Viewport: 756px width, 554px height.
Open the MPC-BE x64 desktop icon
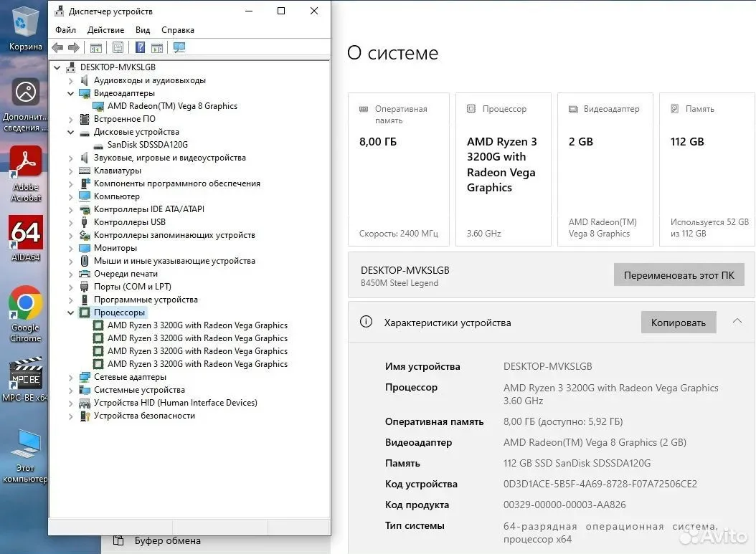tap(26, 378)
